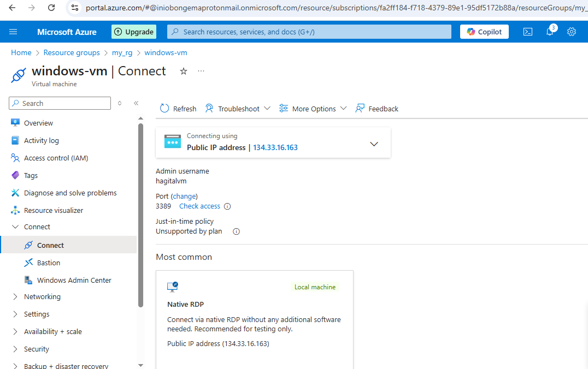
Task: Expand the Settings group
Action: (15, 314)
